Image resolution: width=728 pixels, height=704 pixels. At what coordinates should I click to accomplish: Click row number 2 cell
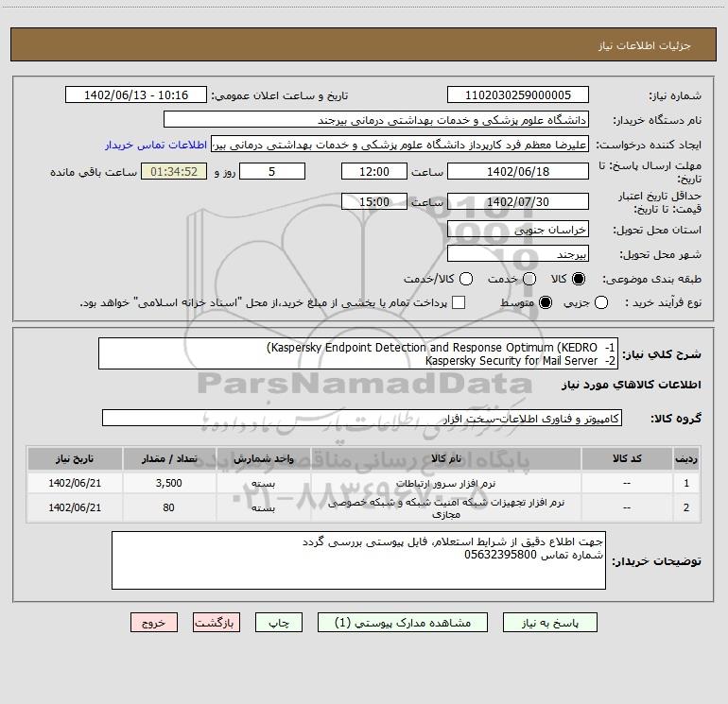tap(686, 507)
